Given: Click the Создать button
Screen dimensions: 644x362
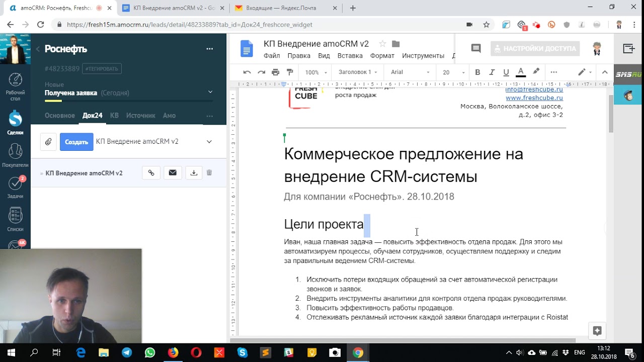Looking at the screenshot, I should click(76, 142).
